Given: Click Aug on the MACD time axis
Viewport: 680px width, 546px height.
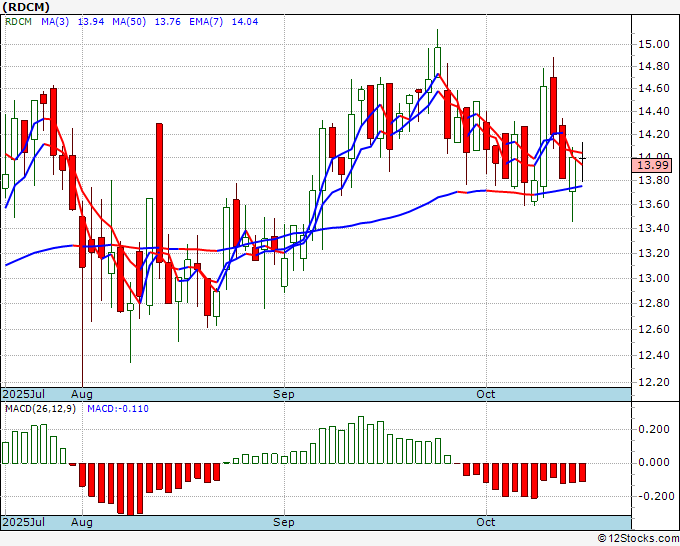Looking at the screenshot, I should click(82, 522).
